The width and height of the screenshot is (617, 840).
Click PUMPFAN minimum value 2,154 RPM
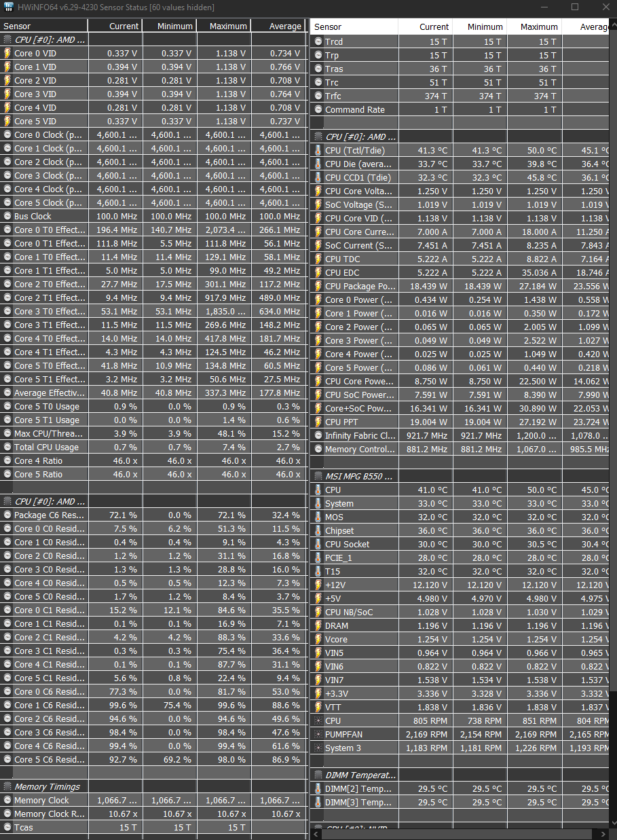[x=481, y=734]
